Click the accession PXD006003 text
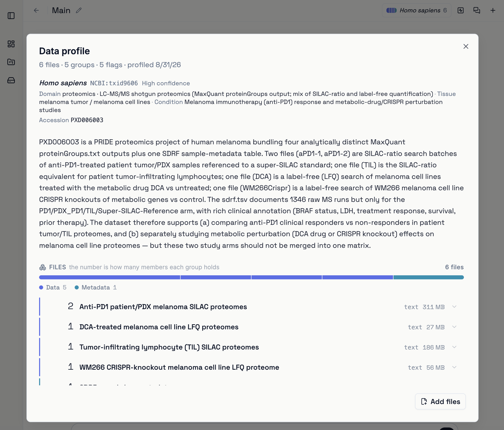This screenshot has height=430, width=504. [87, 120]
